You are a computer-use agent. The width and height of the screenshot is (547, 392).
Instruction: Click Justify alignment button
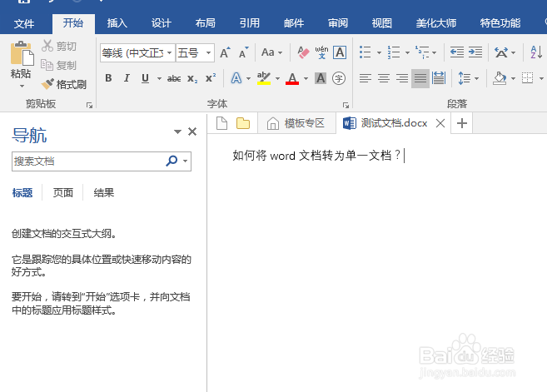coord(420,78)
